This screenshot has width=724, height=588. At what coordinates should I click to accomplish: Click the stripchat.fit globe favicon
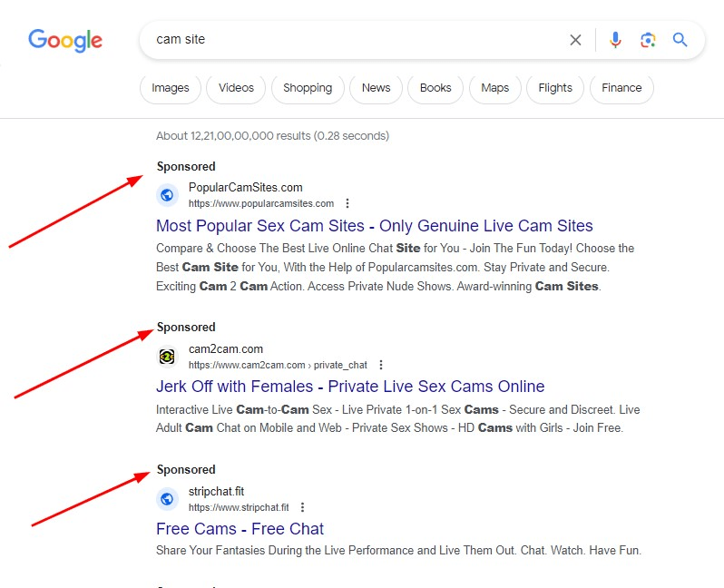167,499
